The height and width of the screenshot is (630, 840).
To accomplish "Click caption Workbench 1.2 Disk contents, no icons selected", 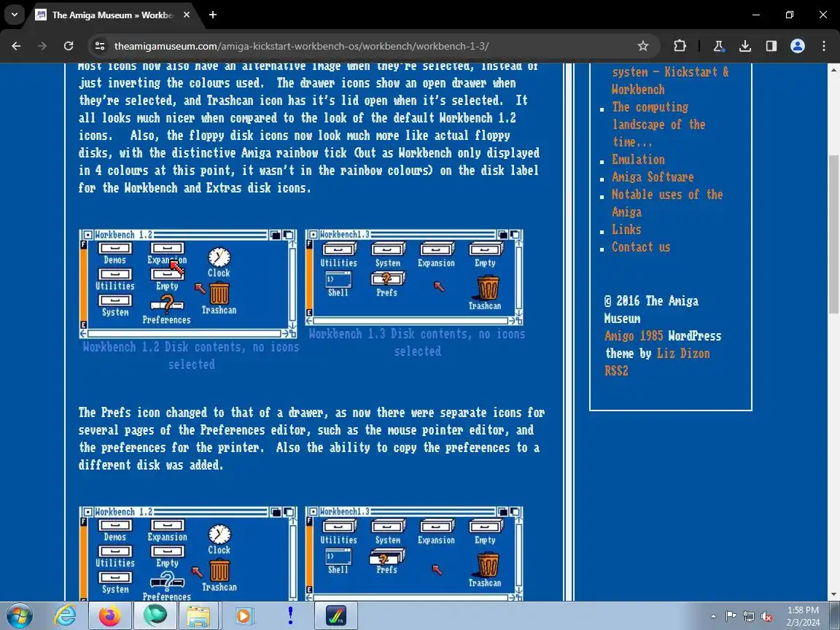I will point(191,356).
